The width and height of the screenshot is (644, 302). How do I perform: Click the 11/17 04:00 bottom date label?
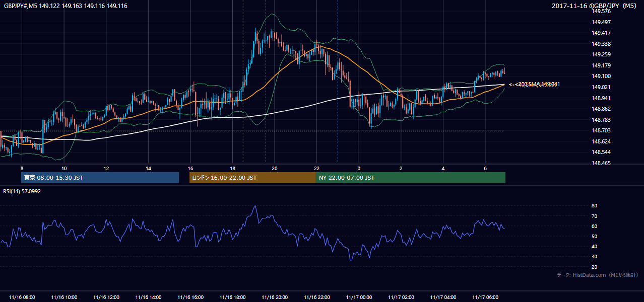(443, 297)
